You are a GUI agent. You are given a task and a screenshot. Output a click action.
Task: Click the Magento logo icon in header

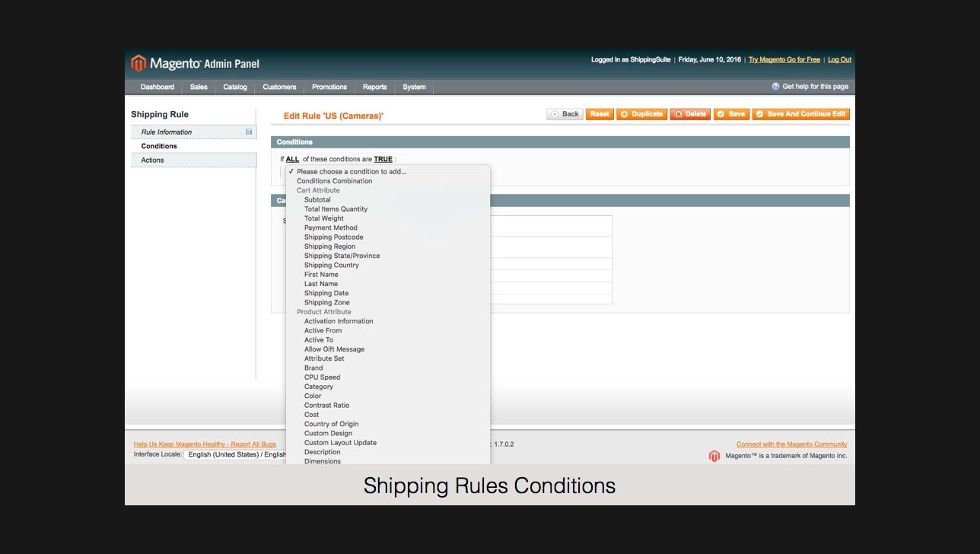[x=138, y=63]
